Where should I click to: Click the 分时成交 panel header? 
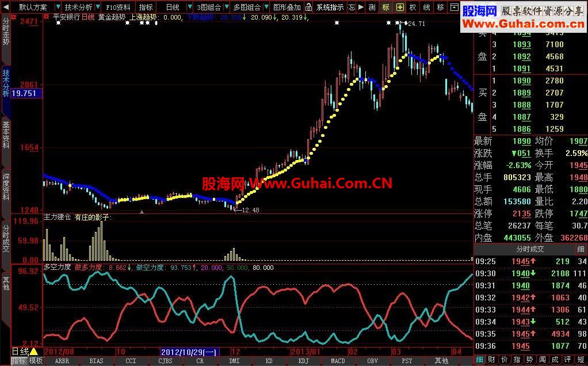coord(530,249)
